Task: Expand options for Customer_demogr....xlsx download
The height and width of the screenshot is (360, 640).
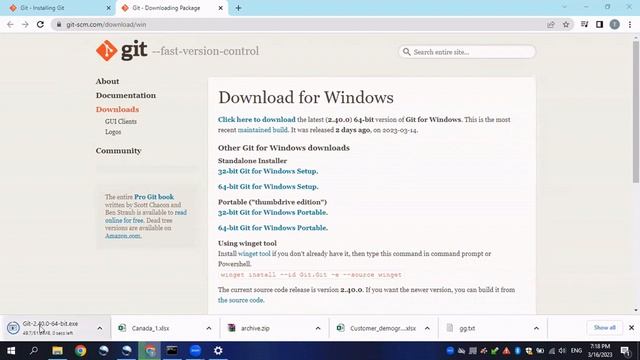Action: click(x=427, y=328)
